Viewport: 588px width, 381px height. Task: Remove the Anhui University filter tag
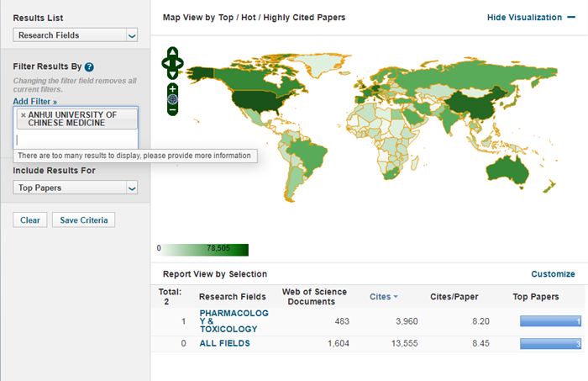[23, 115]
